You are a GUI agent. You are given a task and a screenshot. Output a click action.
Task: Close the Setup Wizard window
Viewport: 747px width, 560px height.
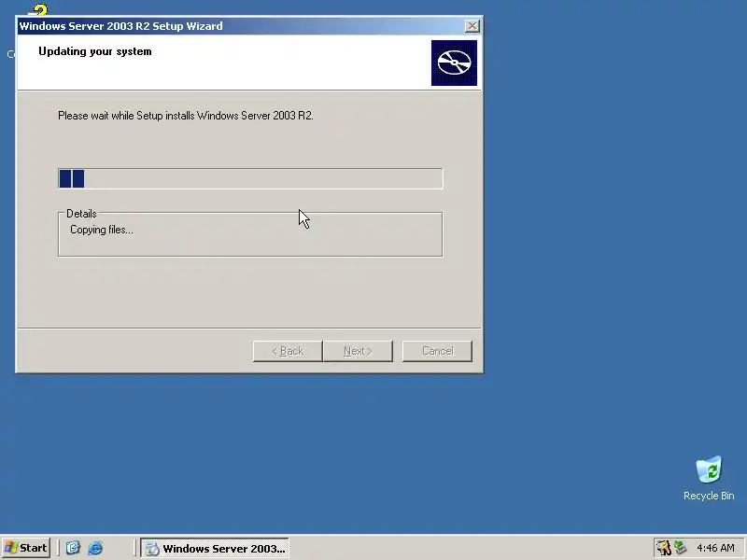point(472,26)
